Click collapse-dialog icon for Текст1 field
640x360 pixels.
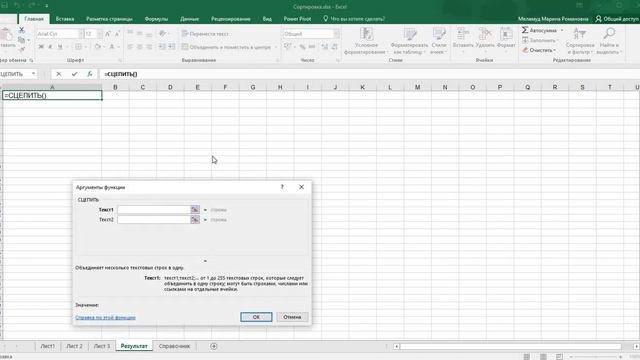[195, 209]
